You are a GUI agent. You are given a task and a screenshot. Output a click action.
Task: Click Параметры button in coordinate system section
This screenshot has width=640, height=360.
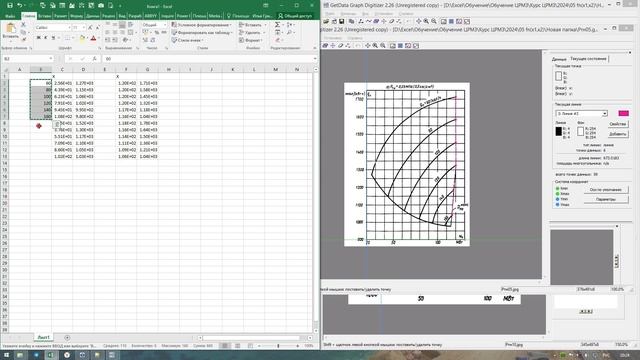[x=606, y=199]
